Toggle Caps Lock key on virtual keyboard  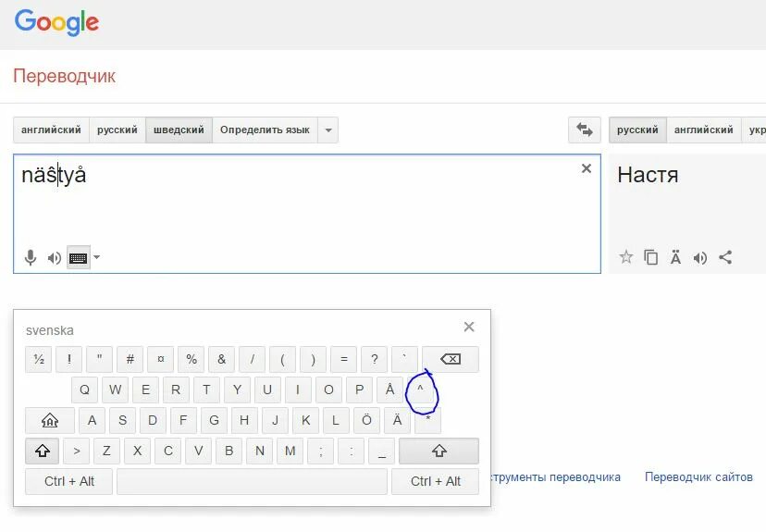pyautogui.click(x=50, y=420)
